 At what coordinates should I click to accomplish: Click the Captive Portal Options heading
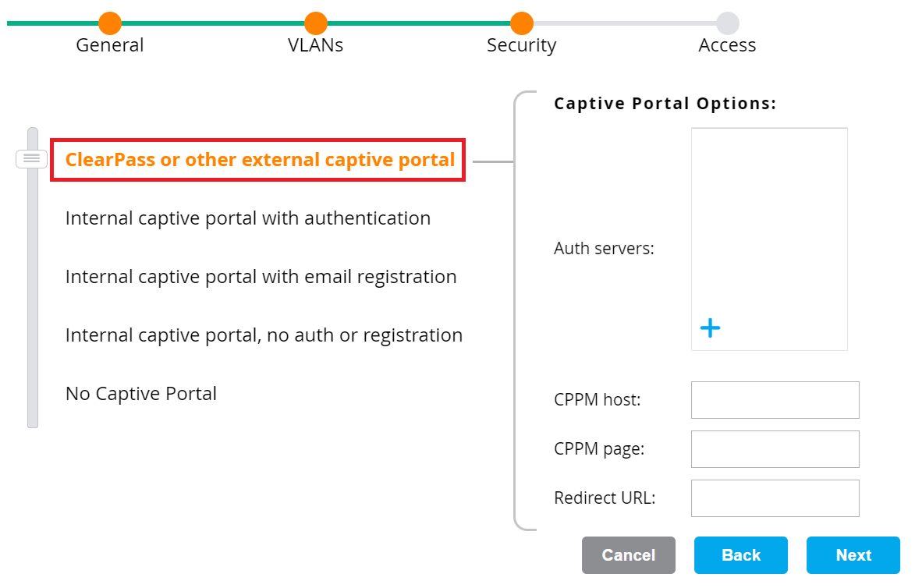[665, 104]
